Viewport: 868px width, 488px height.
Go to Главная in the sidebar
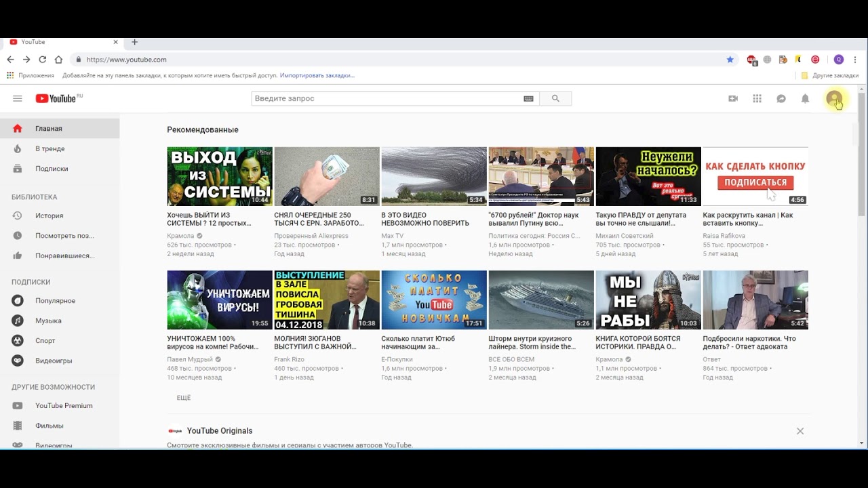[60, 128]
